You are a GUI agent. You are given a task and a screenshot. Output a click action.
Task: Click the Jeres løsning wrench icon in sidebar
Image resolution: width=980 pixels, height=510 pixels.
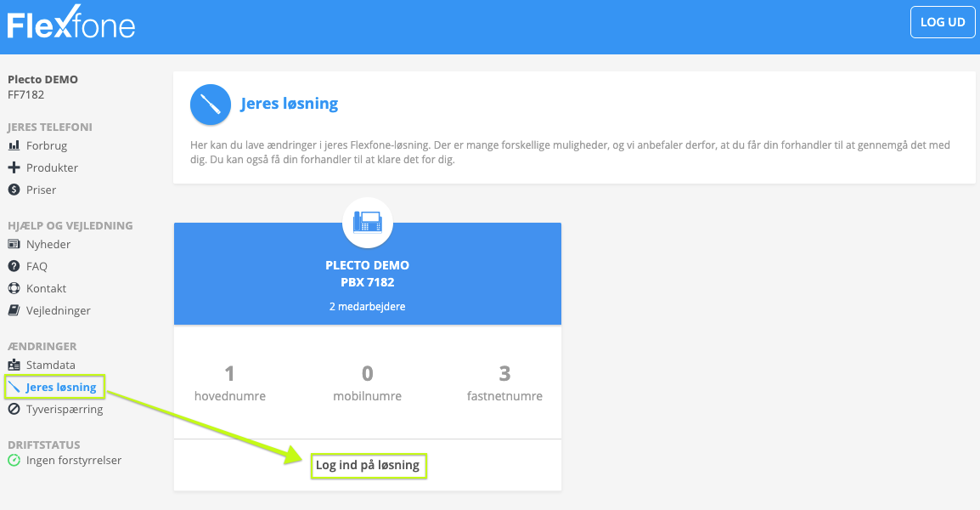pyautogui.click(x=14, y=387)
